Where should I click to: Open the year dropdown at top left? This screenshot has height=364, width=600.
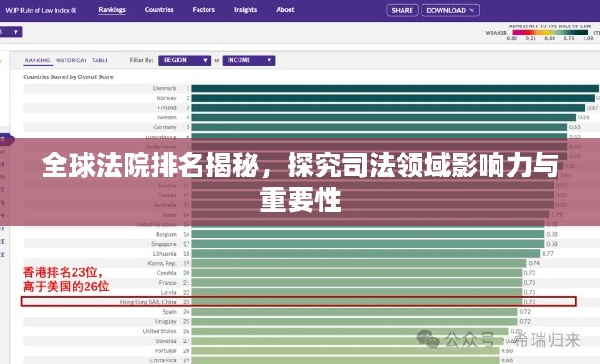[x=11, y=32]
